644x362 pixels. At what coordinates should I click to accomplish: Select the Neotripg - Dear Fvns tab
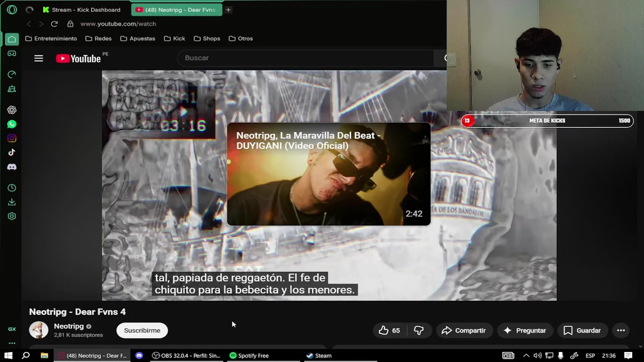click(x=176, y=10)
